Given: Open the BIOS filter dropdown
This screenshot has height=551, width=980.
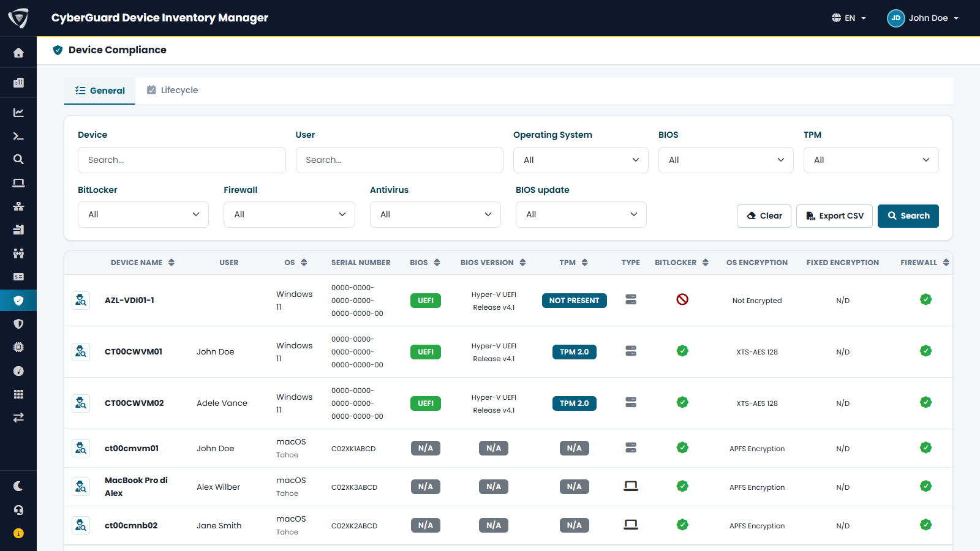Looking at the screenshot, I should click(x=726, y=160).
